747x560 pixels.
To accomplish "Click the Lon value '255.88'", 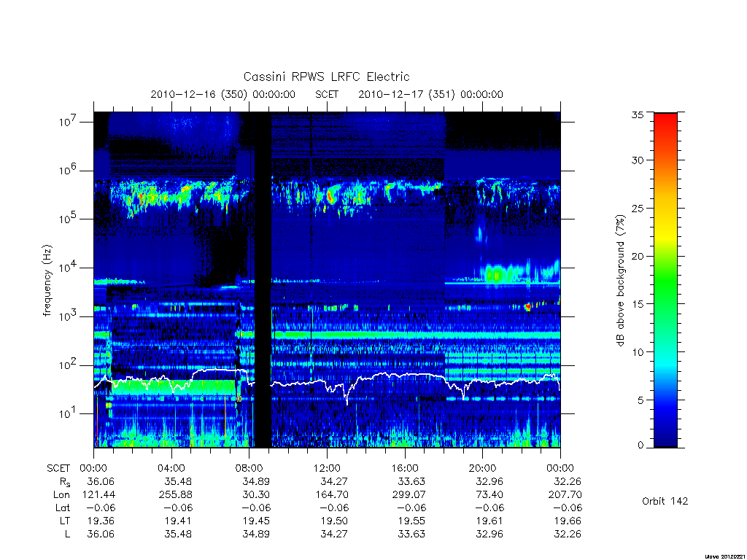I will (x=175, y=495).
